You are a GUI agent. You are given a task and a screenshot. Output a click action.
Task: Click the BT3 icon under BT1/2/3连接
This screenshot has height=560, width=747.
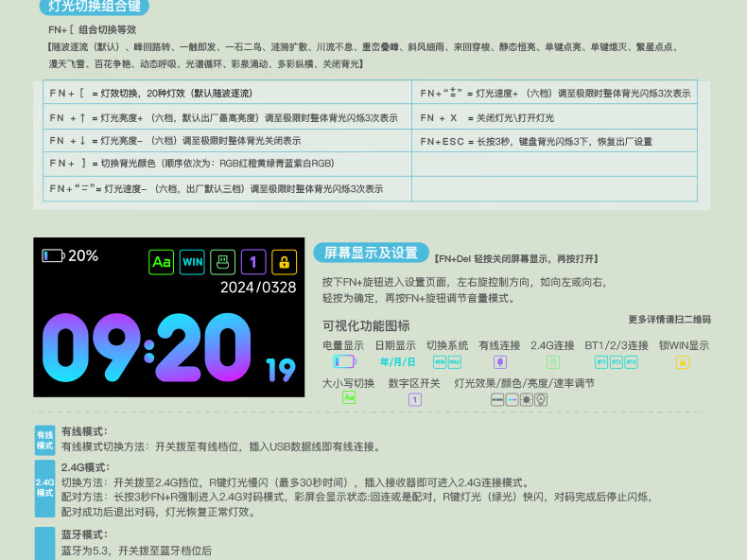pos(631,361)
